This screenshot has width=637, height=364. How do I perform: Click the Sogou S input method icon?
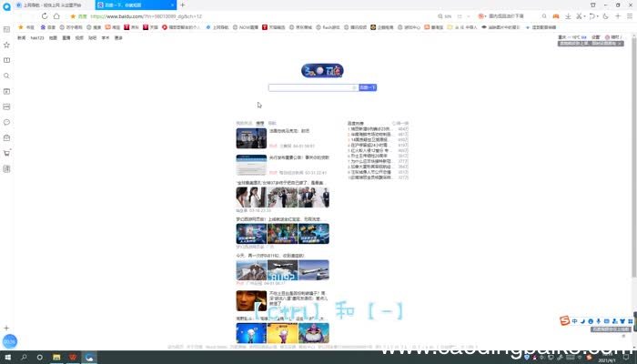tap(565, 321)
